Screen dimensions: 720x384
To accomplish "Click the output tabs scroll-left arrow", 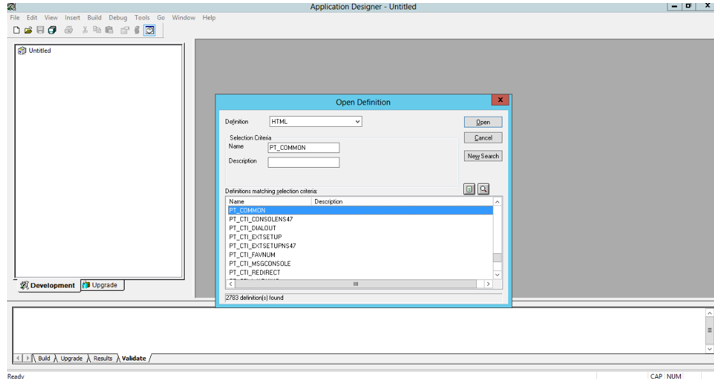I will click(x=18, y=358).
